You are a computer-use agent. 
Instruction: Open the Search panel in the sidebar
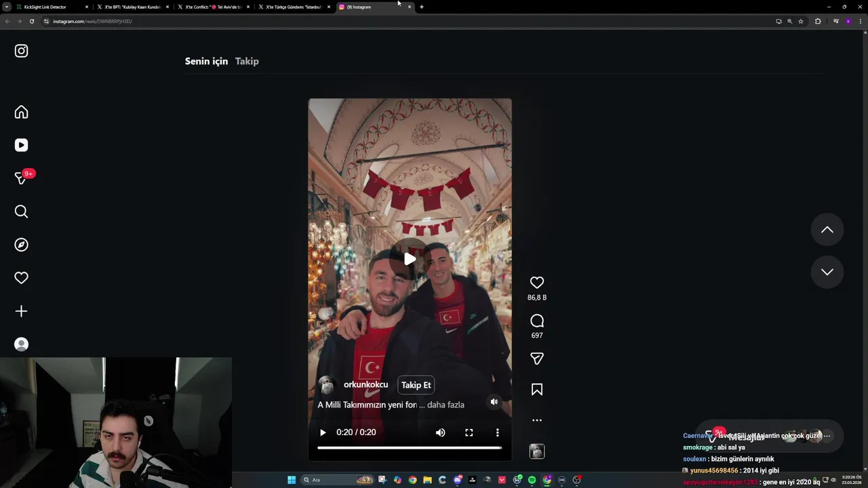point(21,211)
